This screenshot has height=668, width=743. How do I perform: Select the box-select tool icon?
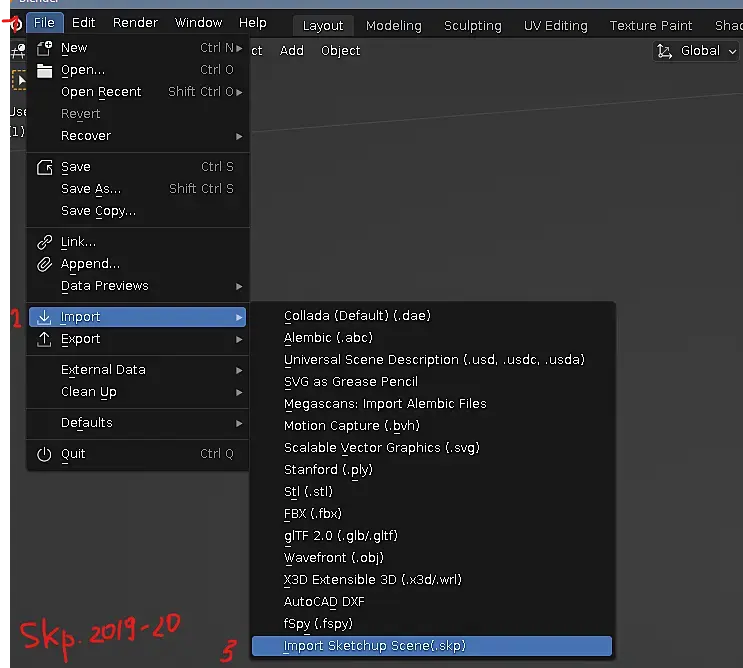pos(19,80)
